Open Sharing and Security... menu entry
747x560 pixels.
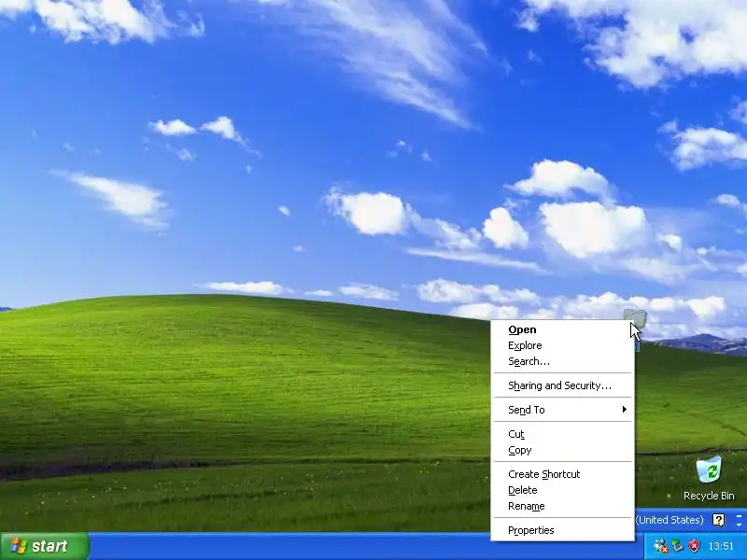click(562, 385)
